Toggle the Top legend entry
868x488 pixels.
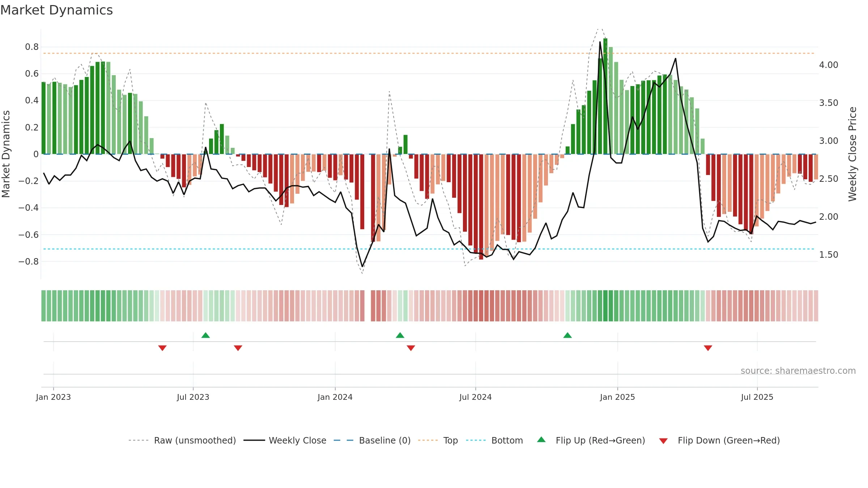(x=451, y=440)
